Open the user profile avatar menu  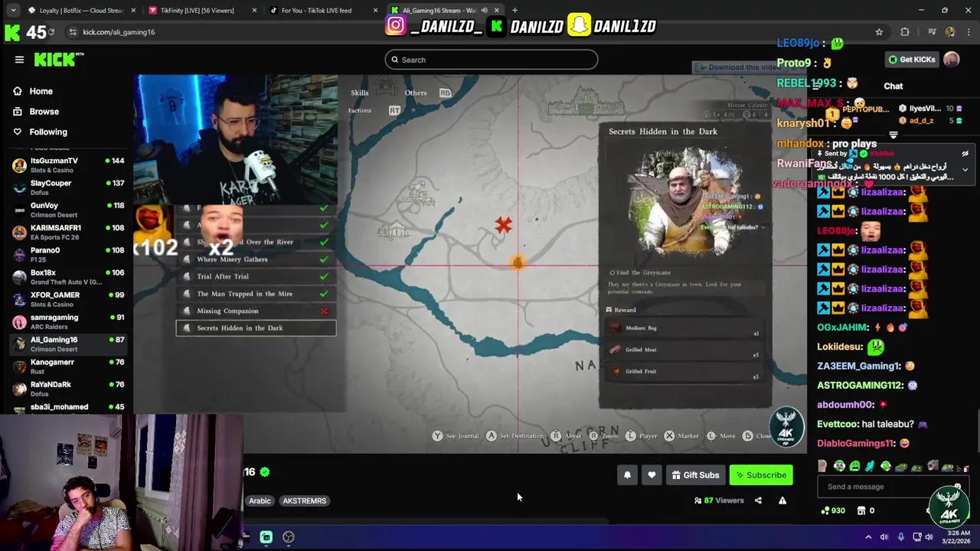point(951,60)
